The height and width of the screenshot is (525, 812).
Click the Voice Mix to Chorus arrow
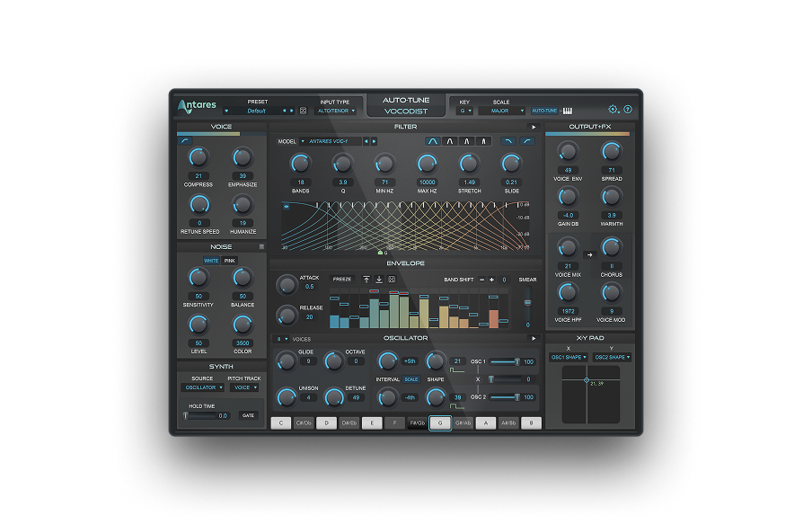[590, 254]
